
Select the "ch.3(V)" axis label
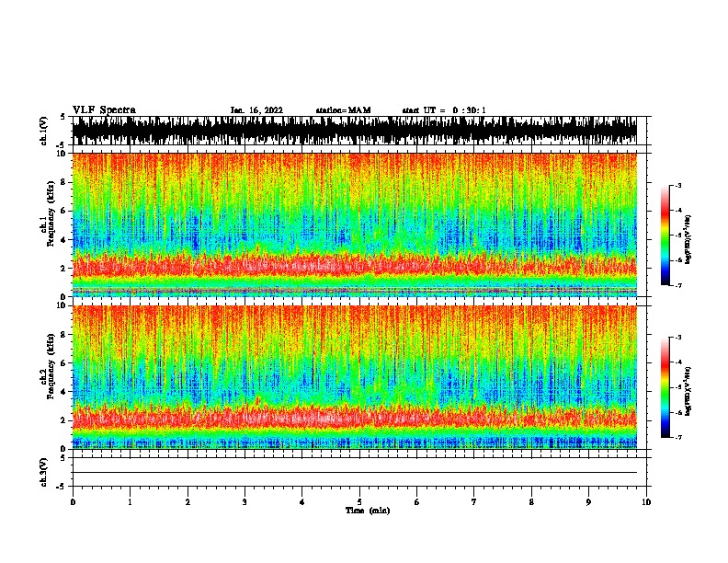(43, 472)
